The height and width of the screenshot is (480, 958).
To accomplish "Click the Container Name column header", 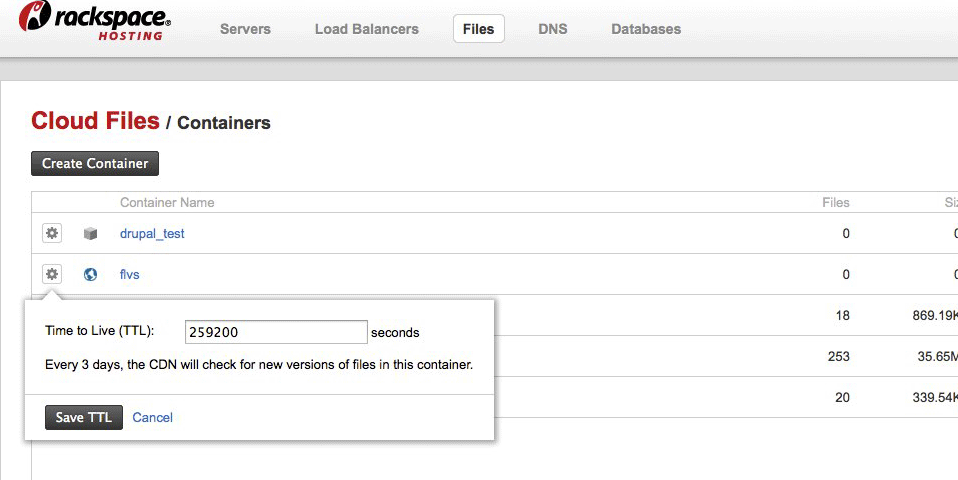I will [167, 202].
